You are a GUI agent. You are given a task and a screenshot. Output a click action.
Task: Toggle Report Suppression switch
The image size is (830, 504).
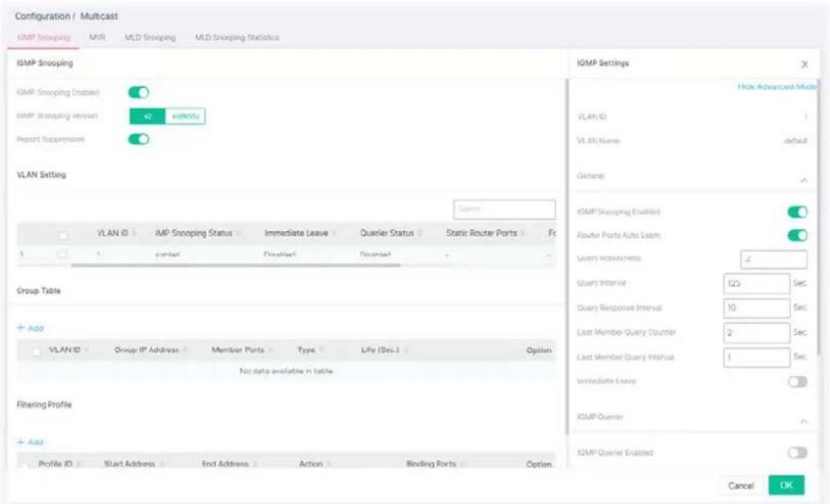pyautogui.click(x=139, y=139)
